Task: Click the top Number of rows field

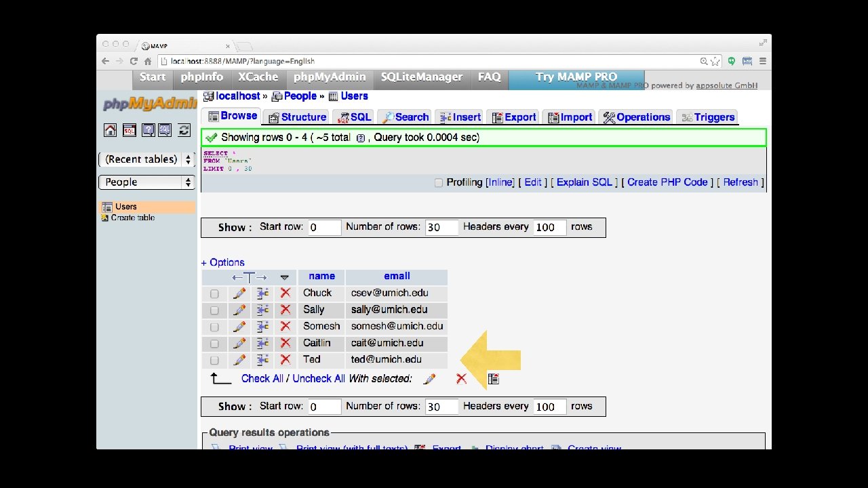Action: pyautogui.click(x=441, y=227)
